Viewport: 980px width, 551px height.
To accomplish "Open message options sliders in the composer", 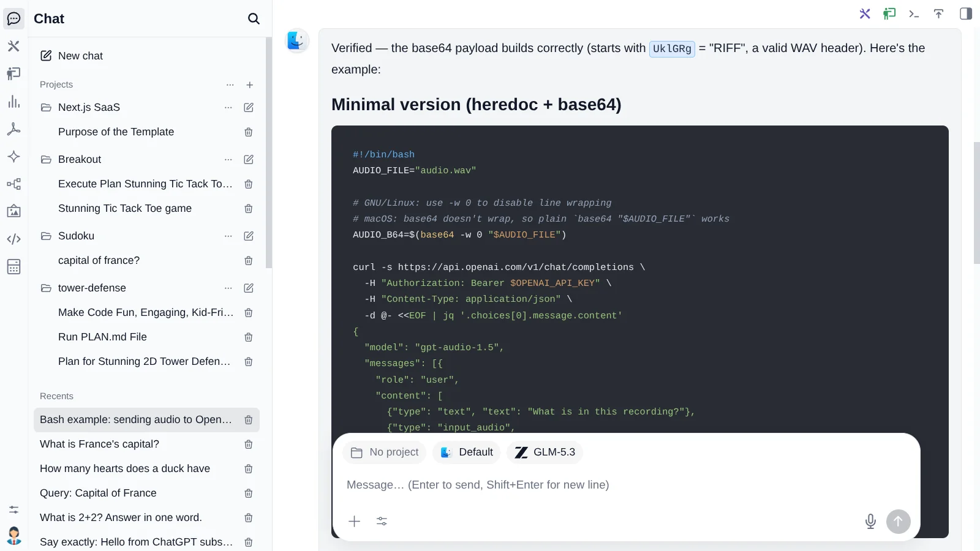I will coord(382,522).
